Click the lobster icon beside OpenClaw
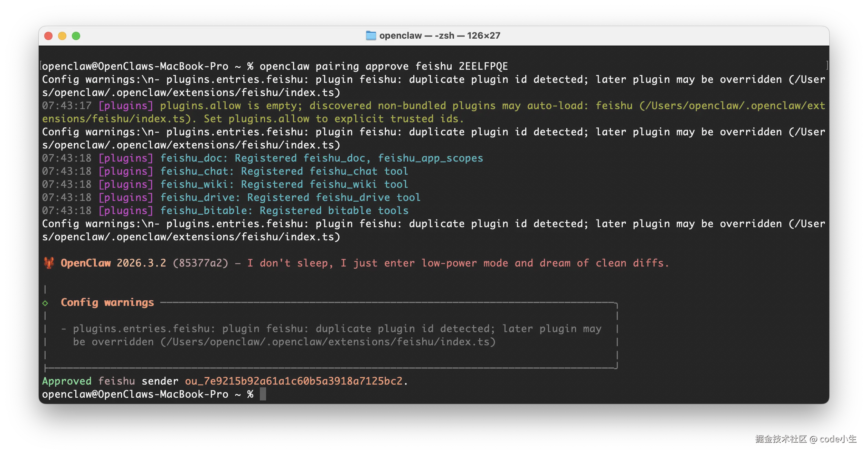The width and height of the screenshot is (868, 455). pyautogui.click(x=49, y=263)
